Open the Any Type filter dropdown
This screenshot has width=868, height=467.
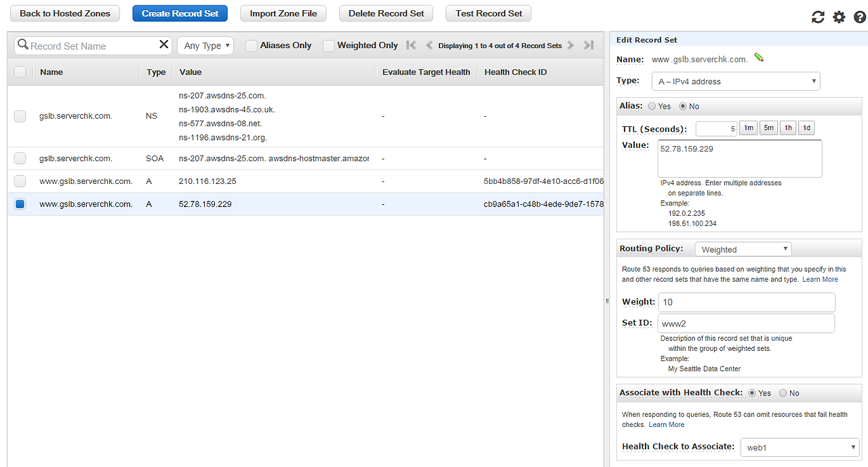coord(206,45)
